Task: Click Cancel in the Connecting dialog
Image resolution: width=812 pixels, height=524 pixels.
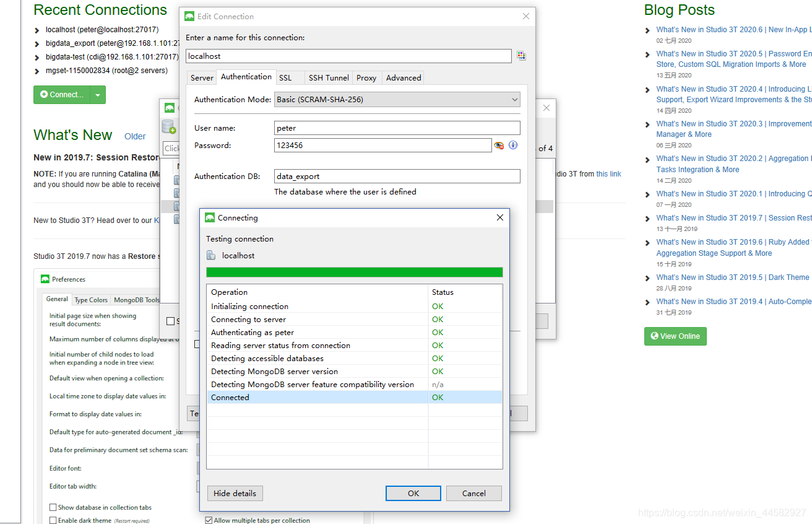Action: click(474, 494)
